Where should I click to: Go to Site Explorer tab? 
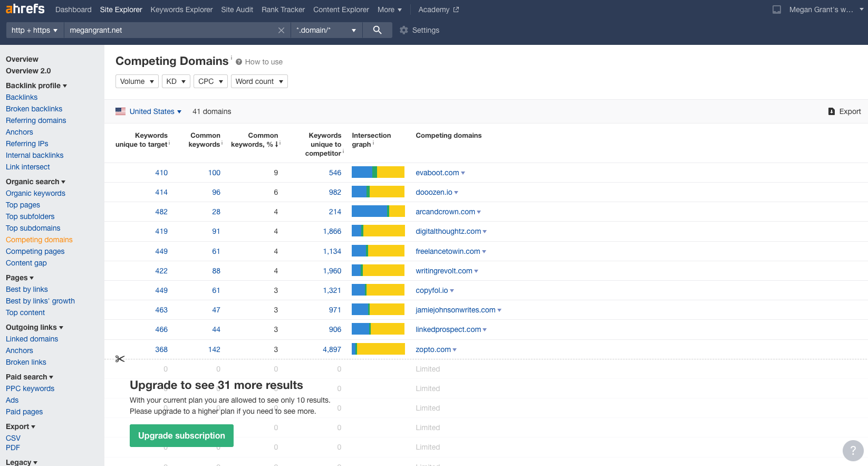click(121, 9)
